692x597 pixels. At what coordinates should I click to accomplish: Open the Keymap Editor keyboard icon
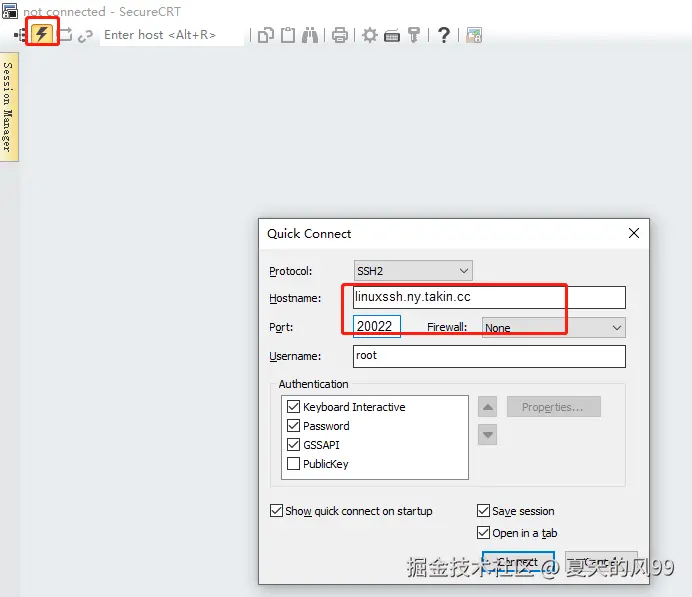(x=392, y=35)
